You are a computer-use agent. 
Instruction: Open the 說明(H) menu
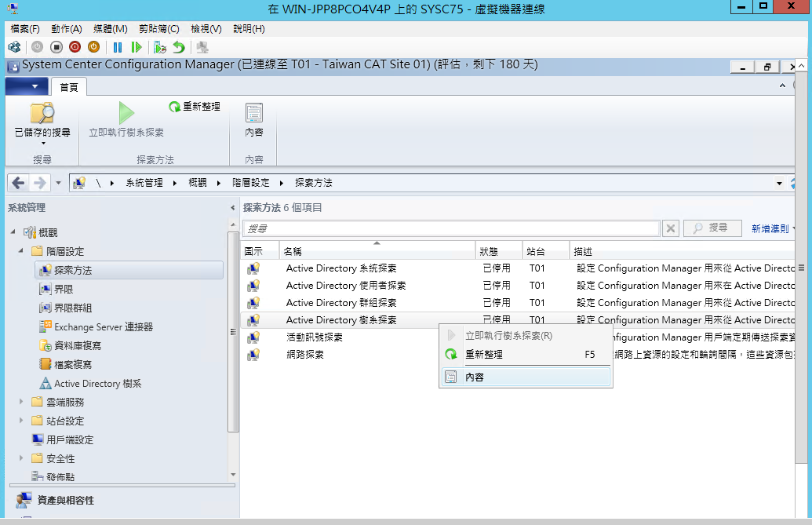pos(249,29)
